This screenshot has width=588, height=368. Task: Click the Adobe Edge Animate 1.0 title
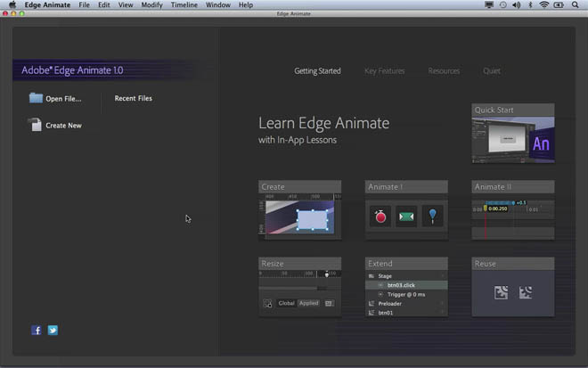click(72, 70)
